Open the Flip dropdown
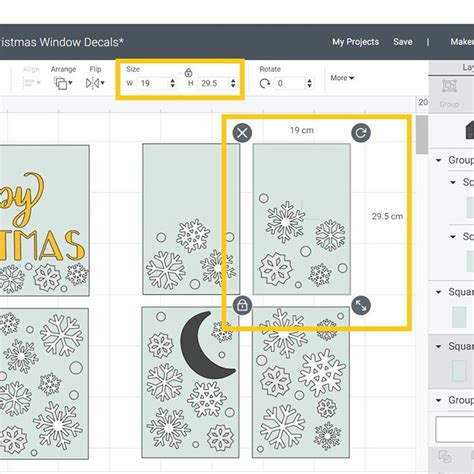Screen dimensions: 474x474 point(95,83)
